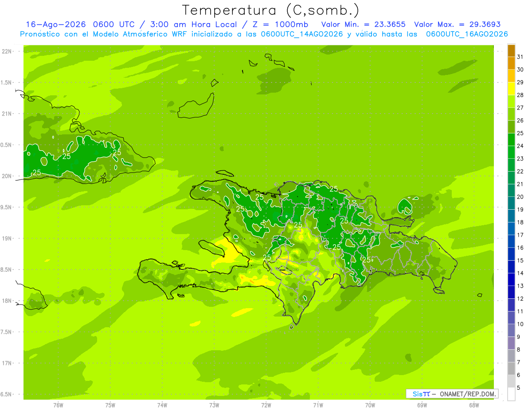Click 'Valor Min. = 23.3655' text
This screenshot has height=411, width=532.
363,24
